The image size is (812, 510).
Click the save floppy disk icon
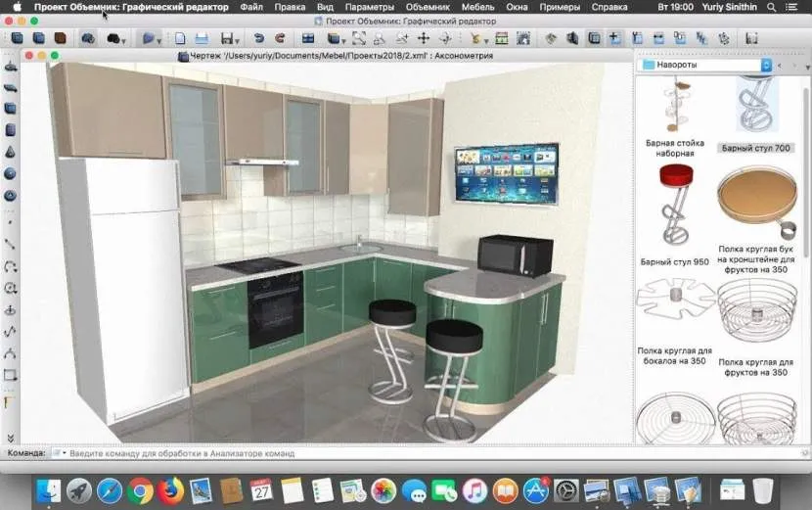tap(226, 39)
